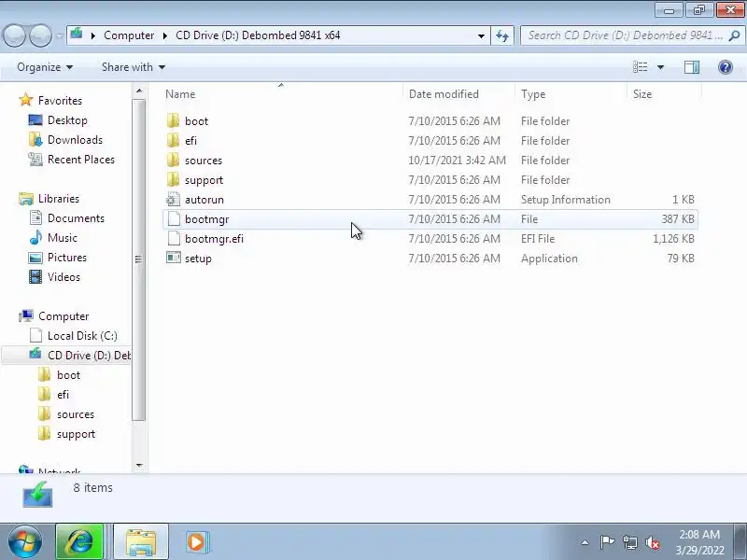This screenshot has height=560, width=747.
Task: Select the support folder icon in file list
Action: pyautogui.click(x=173, y=179)
